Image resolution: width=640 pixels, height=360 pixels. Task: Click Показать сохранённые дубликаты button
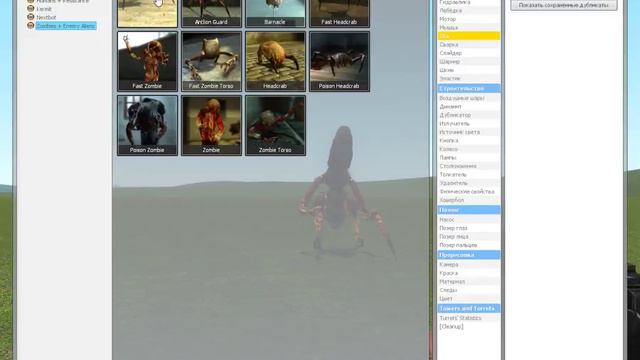pyautogui.click(x=564, y=5)
